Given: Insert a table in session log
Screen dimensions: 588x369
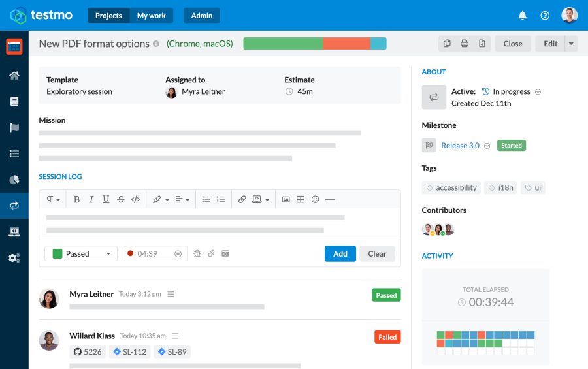Looking at the screenshot, I should click(x=301, y=199).
